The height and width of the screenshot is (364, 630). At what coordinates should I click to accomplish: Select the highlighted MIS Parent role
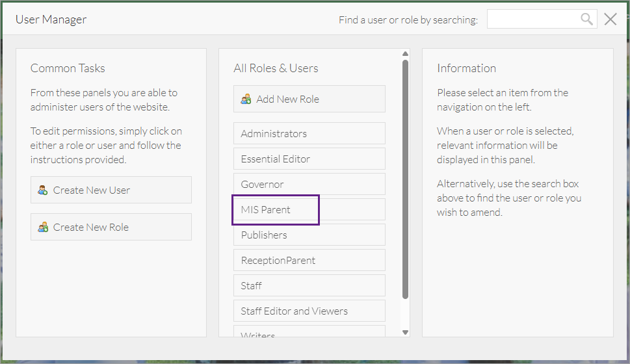pos(276,209)
